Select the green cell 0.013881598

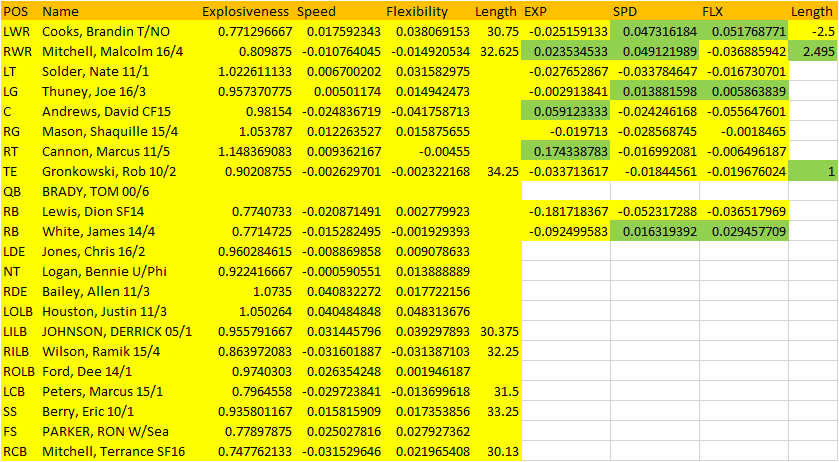coord(654,92)
